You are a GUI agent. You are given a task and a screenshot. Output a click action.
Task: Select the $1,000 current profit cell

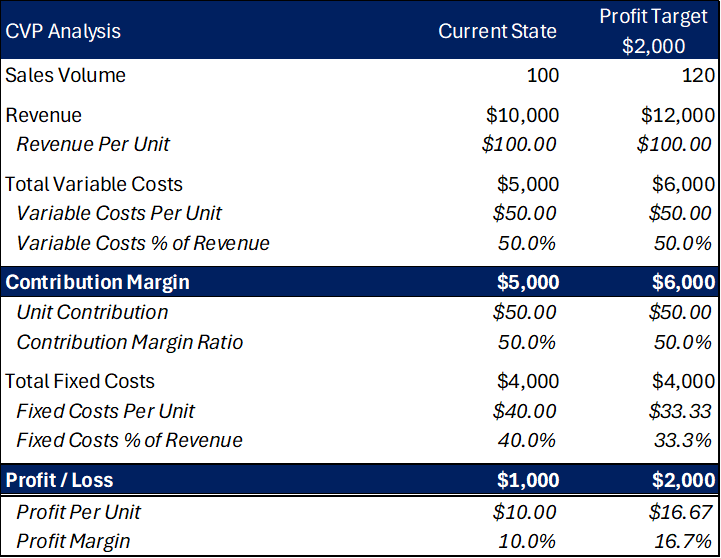coord(528,480)
